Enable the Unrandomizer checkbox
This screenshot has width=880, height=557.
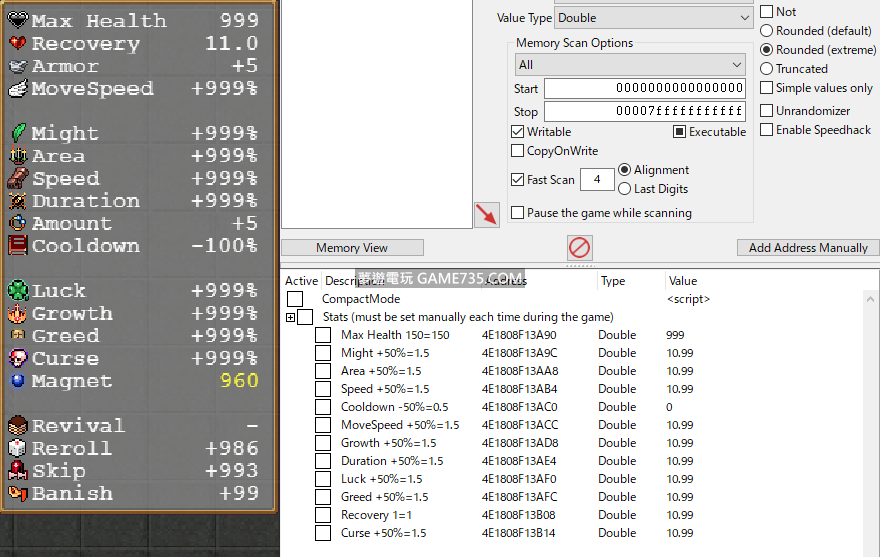coord(767,111)
